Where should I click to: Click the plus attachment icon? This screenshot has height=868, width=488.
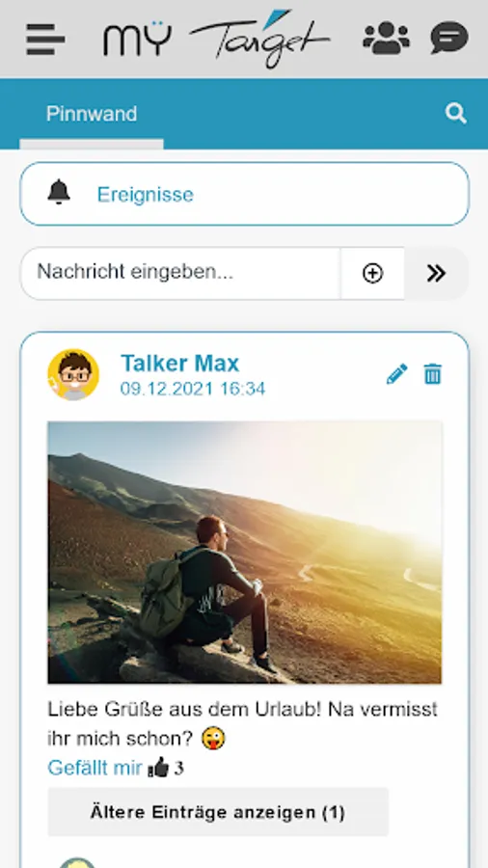point(372,274)
